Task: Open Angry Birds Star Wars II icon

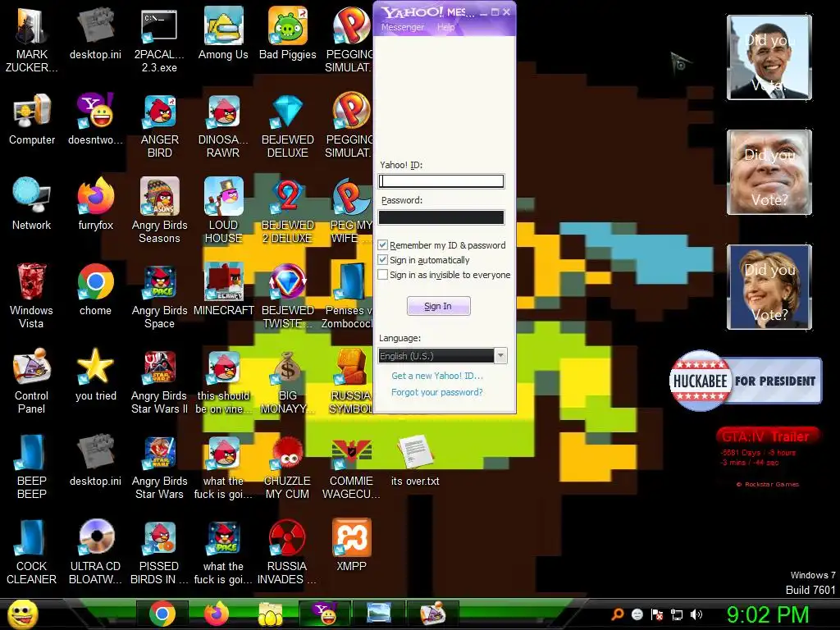Action: [x=160, y=381]
